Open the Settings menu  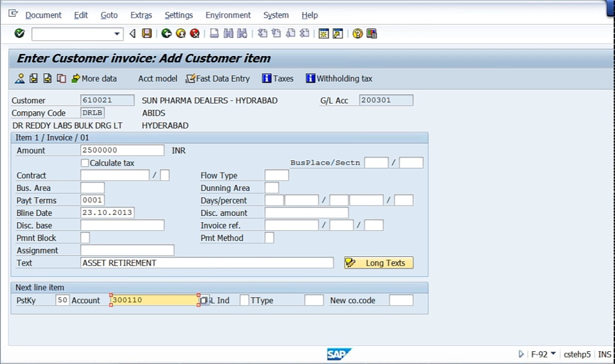click(179, 15)
